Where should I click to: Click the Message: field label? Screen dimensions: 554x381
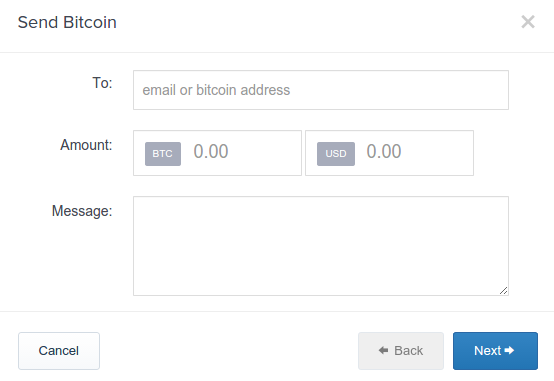click(x=82, y=211)
